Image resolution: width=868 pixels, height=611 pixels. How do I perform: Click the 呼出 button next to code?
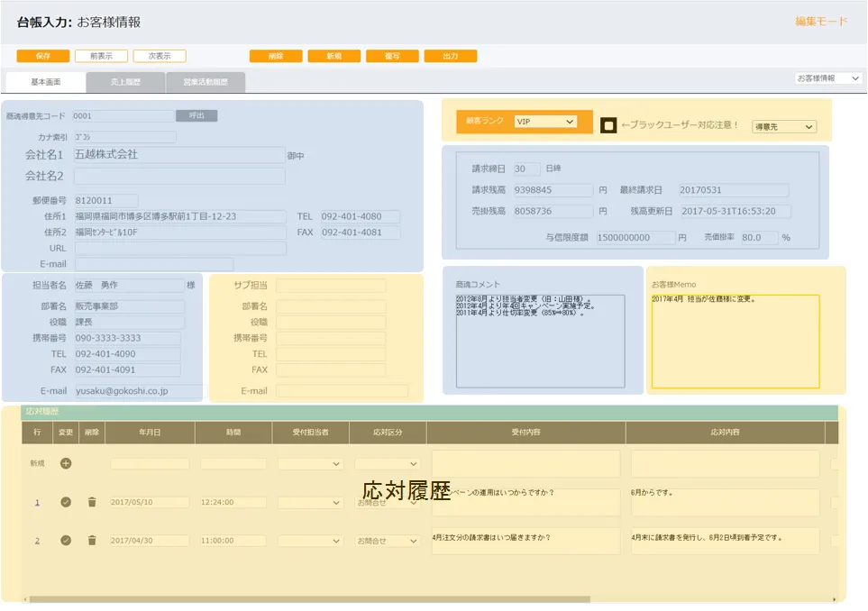click(x=196, y=115)
